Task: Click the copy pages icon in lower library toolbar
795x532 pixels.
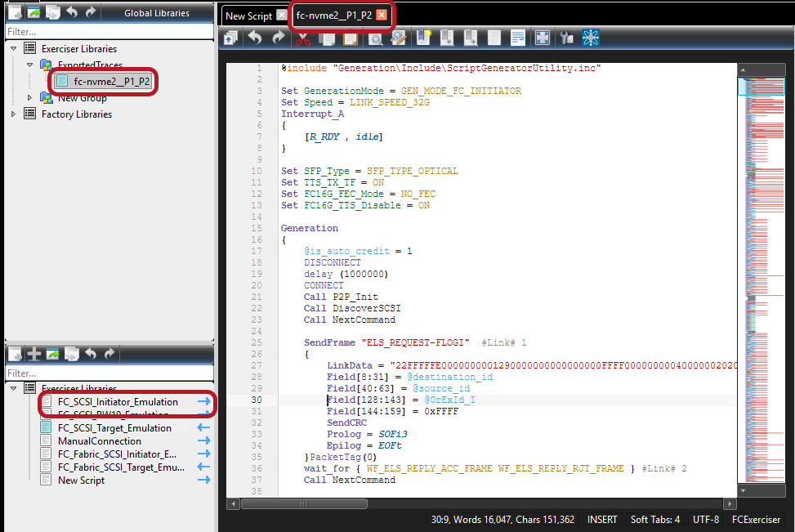Action: (71, 354)
